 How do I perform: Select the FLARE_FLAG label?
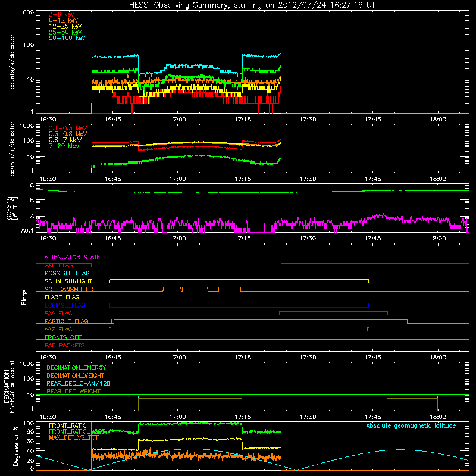(62, 297)
